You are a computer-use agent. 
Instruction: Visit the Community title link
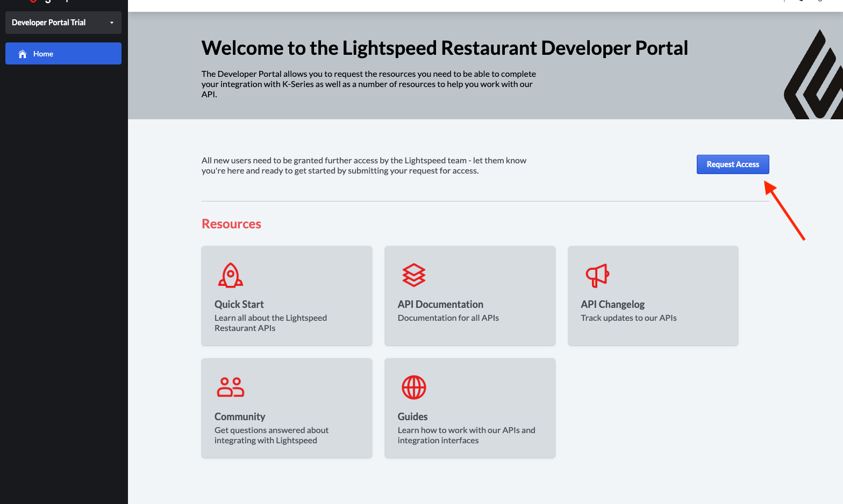[240, 416]
